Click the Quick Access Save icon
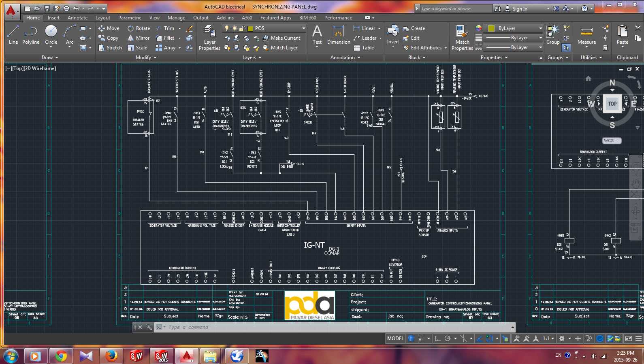 tap(47, 8)
